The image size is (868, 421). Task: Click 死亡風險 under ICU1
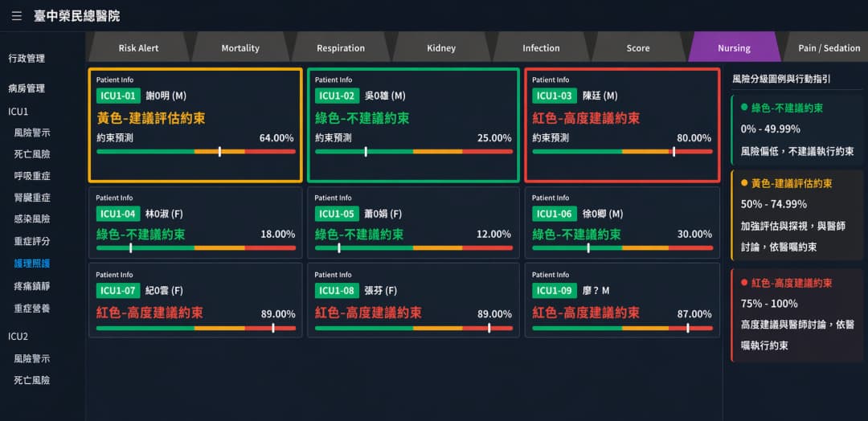click(x=32, y=154)
